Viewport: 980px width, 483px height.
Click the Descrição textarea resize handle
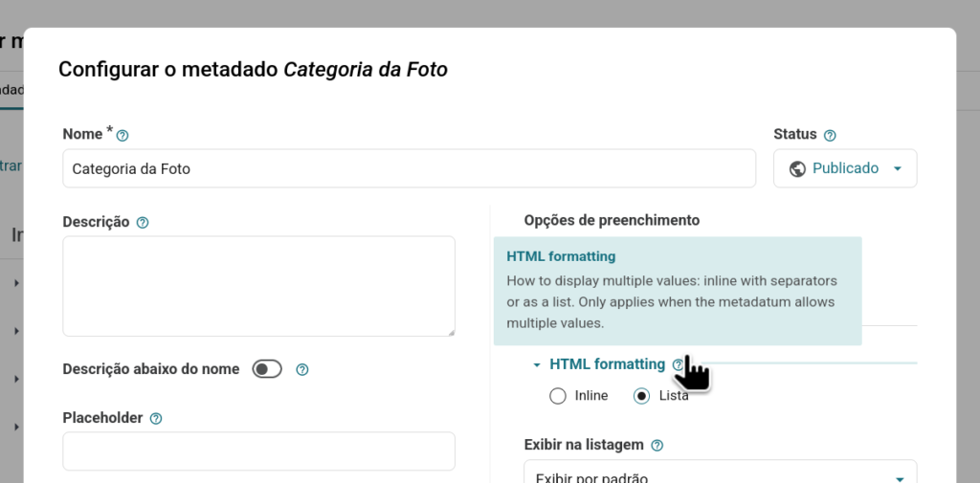[450, 331]
